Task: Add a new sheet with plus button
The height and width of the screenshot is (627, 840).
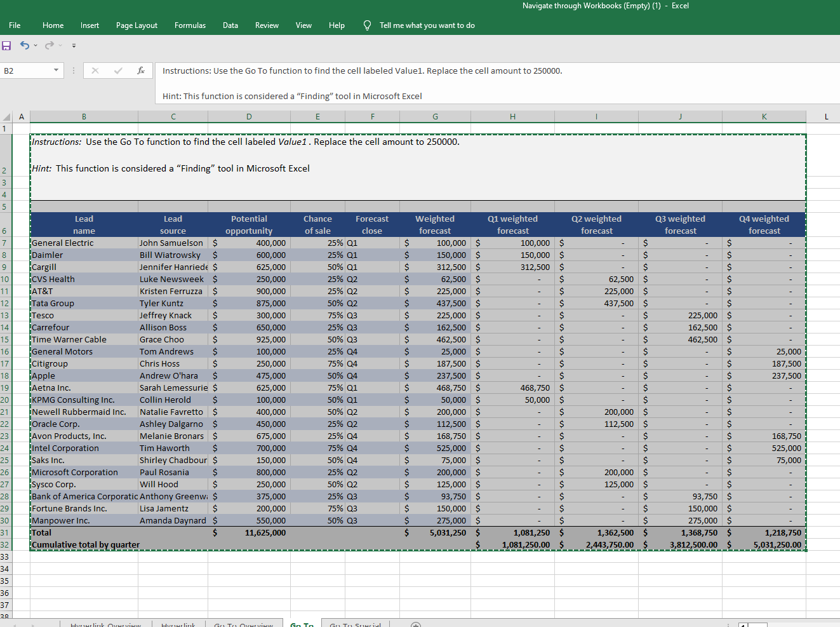Action: (x=416, y=625)
